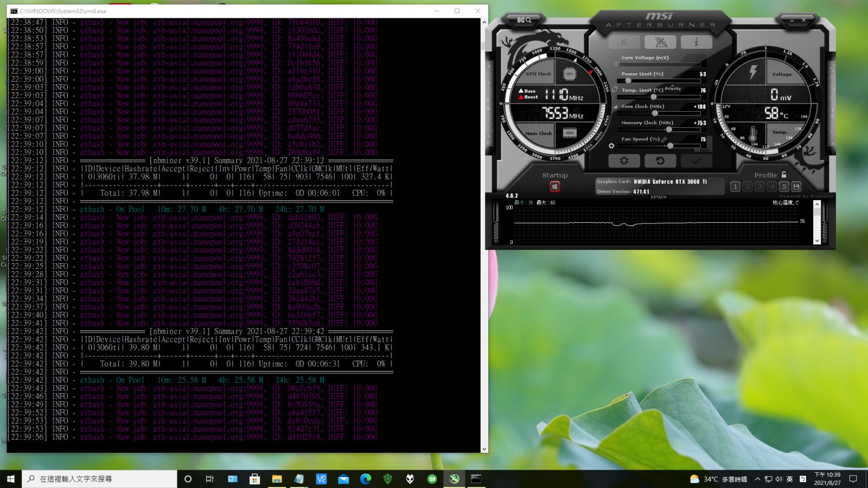Toggle Auto fan speed mode
This screenshot has width=868, height=488.
pos(704,150)
